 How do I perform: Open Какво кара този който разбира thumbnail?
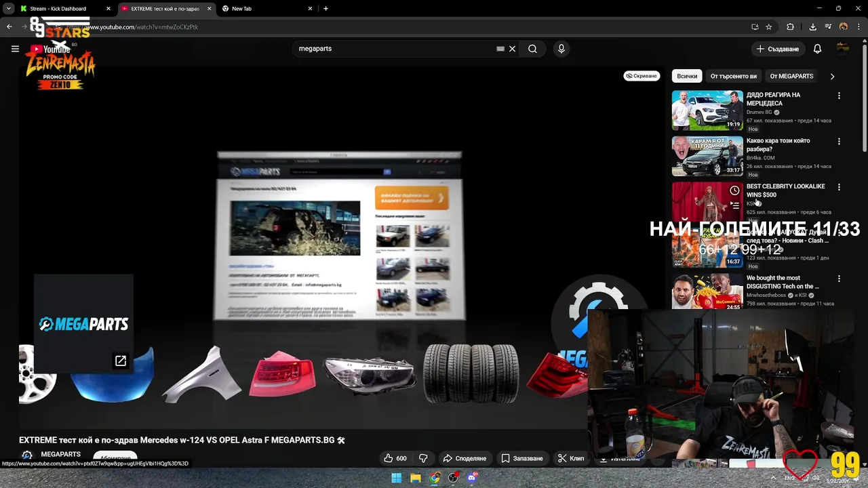tap(707, 156)
